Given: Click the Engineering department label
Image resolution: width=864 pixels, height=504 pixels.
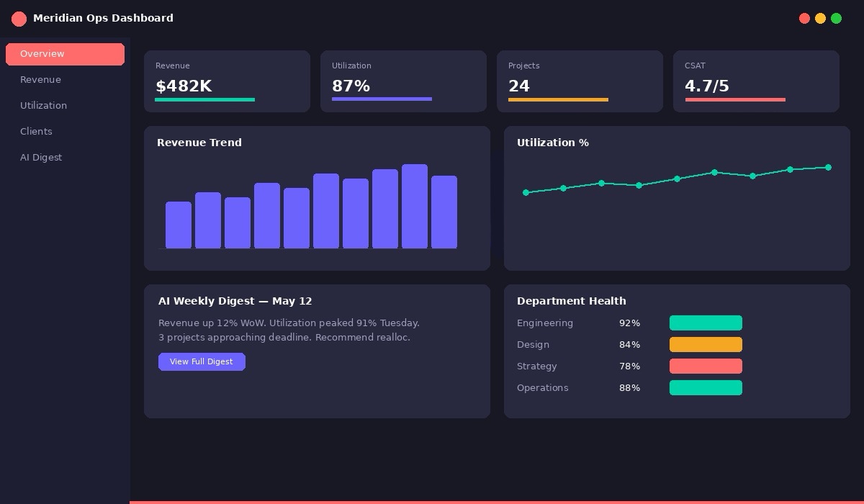Looking at the screenshot, I should (x=545, y=323).
